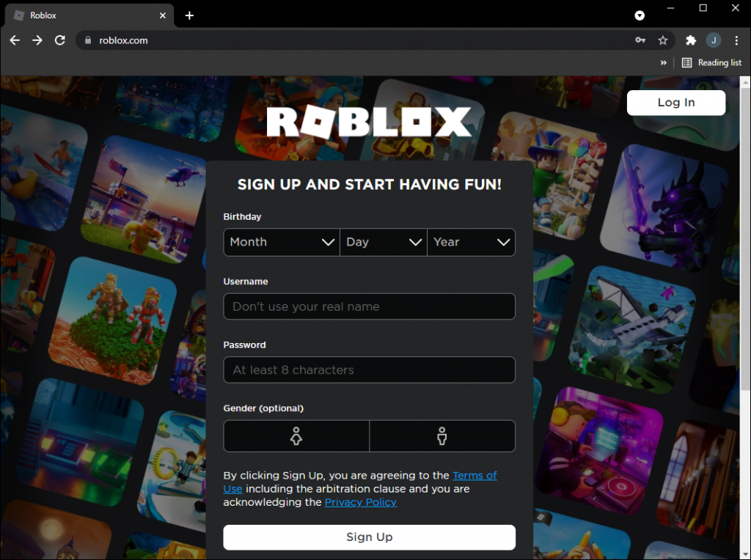Focus the Password input field
Screen dimensions: 751x560
click(370, 369)
